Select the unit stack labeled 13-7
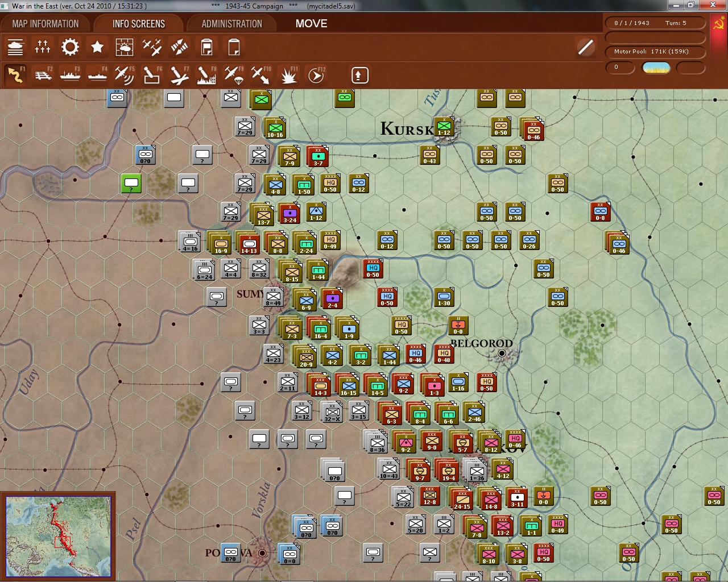Viewport: 728px width, 582px height. click(262, 214)
